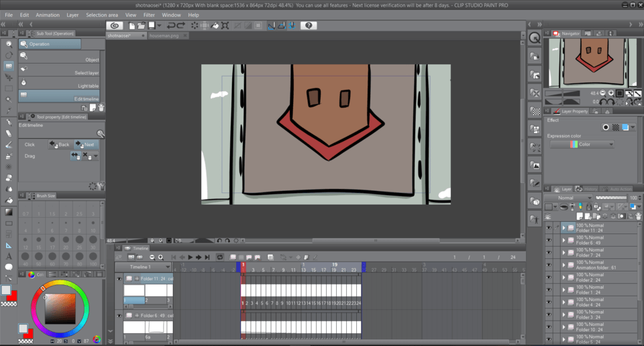Open the File menu
The height and width of the screenshot is (346, 644).
[9, 15]
